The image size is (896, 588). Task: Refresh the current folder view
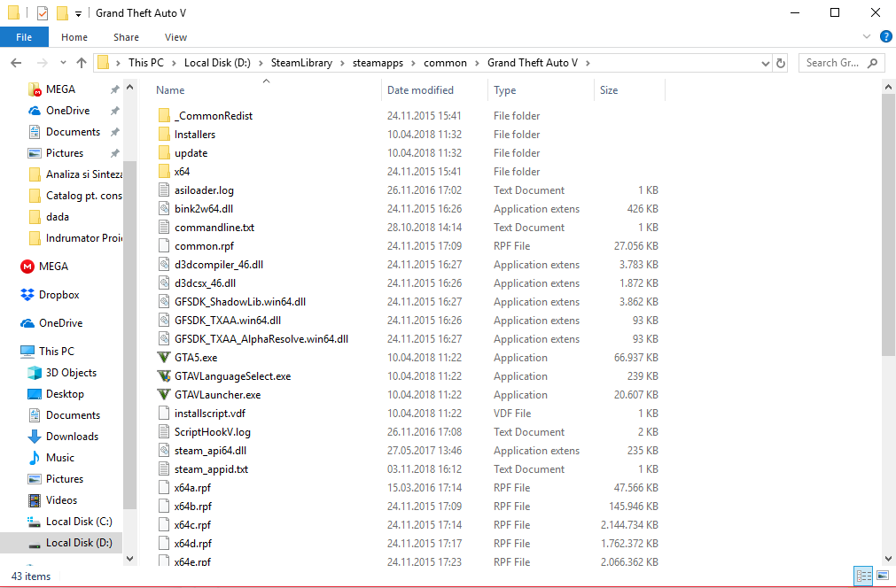pos(781,63)
